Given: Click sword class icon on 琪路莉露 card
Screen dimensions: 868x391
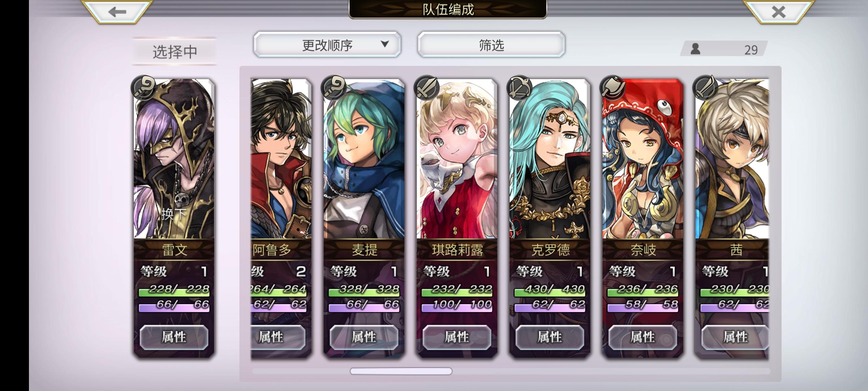Looking at the screenshot, I should tap(427, 87).
